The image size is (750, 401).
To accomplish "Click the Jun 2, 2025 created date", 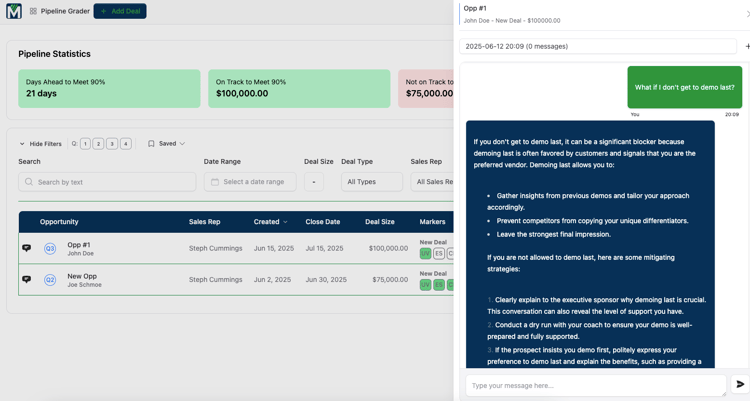I will click(272, 279).
